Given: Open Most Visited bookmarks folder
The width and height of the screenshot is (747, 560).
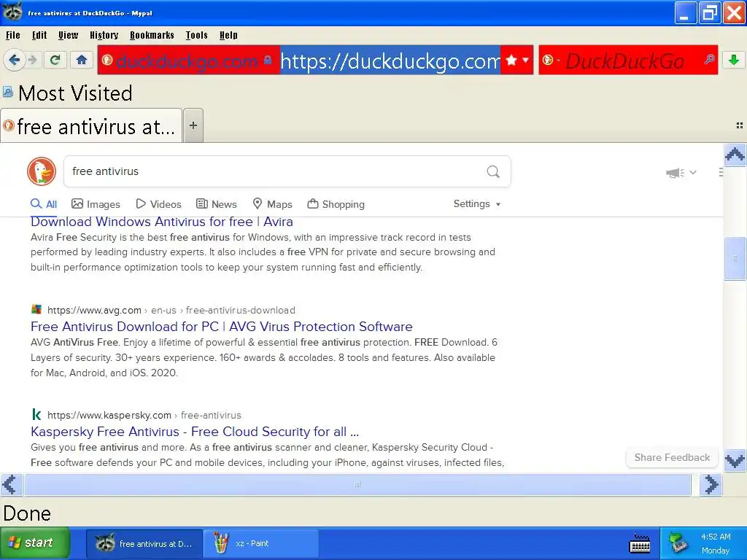Looking at the screenshot, I should (68, 93).
